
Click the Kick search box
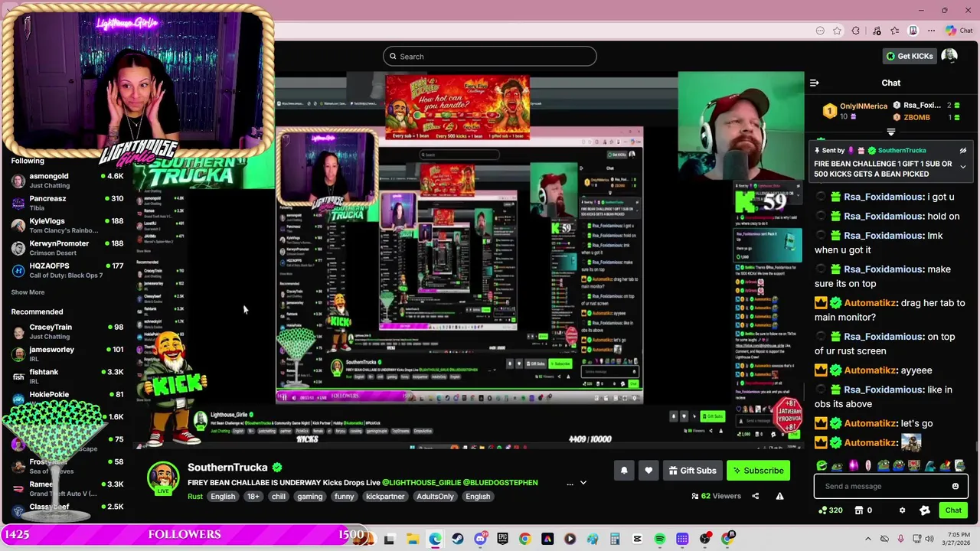[490, 56]
